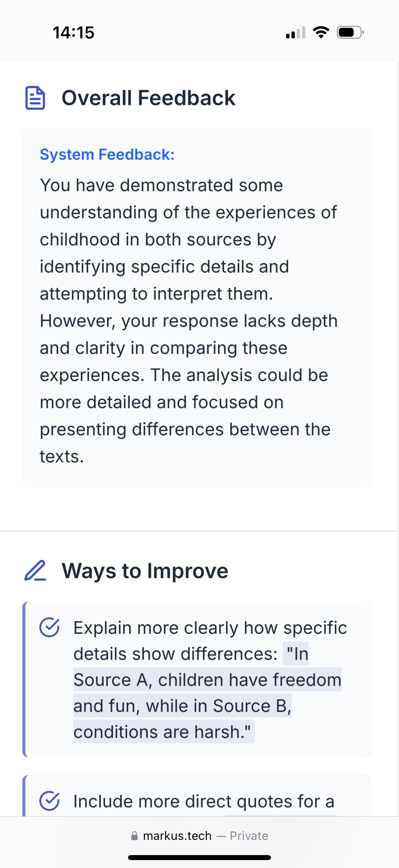The height and width of the screenshot is (868, 399).
Task: Tap the "Private" browsing label
Action: pyautogui.click(x=249, y=836)
